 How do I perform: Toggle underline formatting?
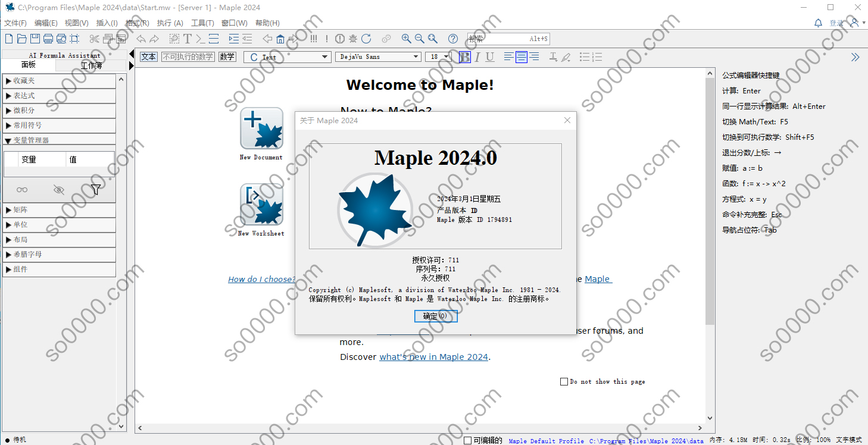(490, 57)
